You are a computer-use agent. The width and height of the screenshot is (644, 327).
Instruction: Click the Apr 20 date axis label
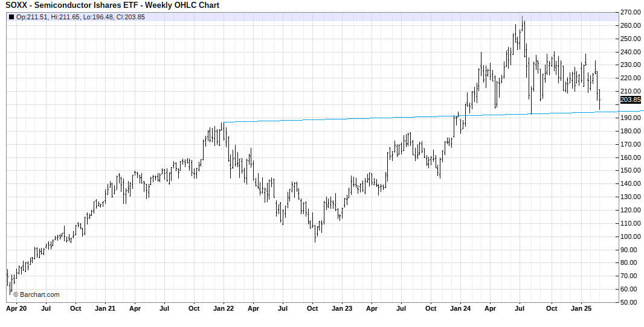(16, 308)
